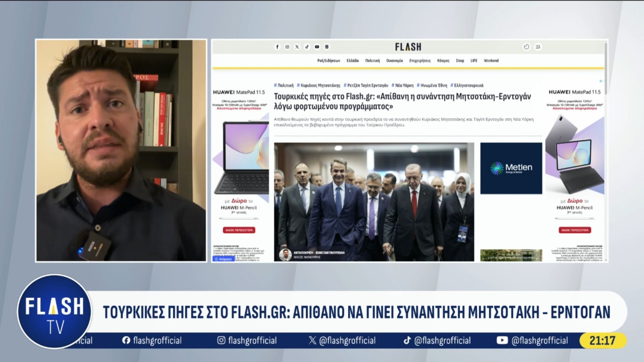
Task: Open the Weekend menu item
Action: [491, 61]
